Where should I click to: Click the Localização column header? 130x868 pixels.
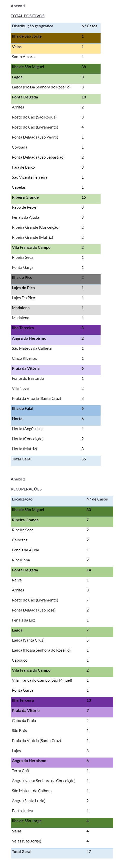[22, 499]
